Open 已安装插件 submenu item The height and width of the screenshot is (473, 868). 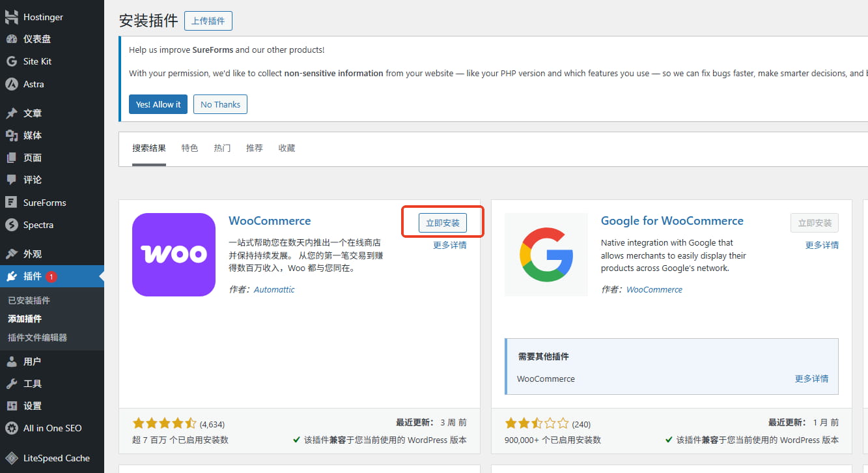pos(29,300)
